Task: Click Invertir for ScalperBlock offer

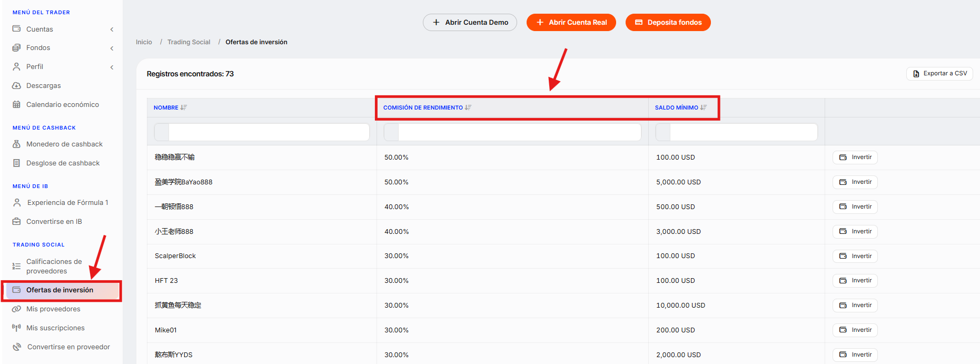Action: pos(855,256)
